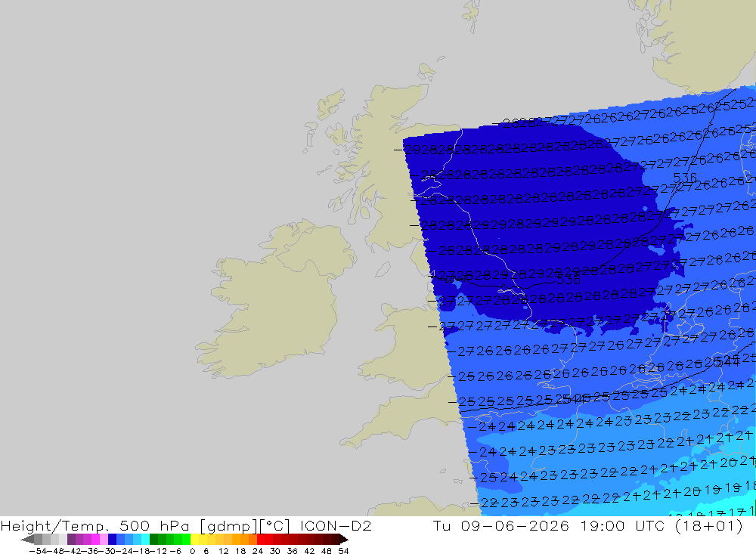This screenshot has width=756, height=554.
Task: Click the 536 contour label inside the dark blue area
Action: 569,280
